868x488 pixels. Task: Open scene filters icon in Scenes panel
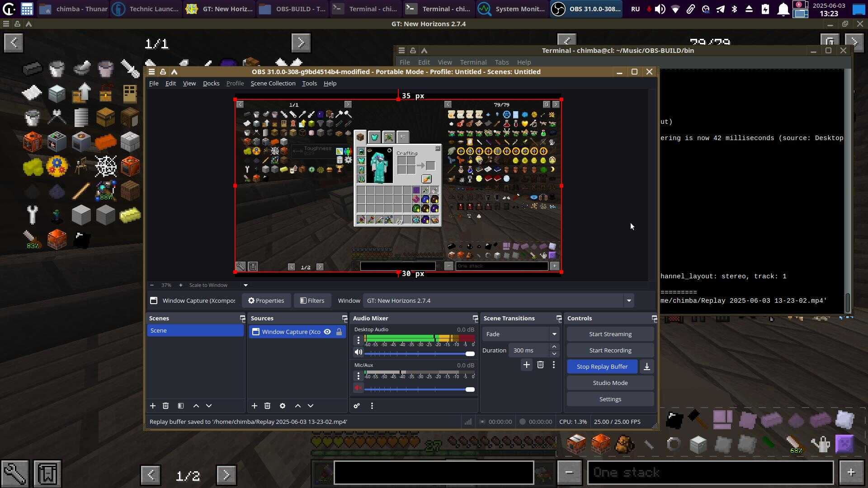click(x=181, y=406)
